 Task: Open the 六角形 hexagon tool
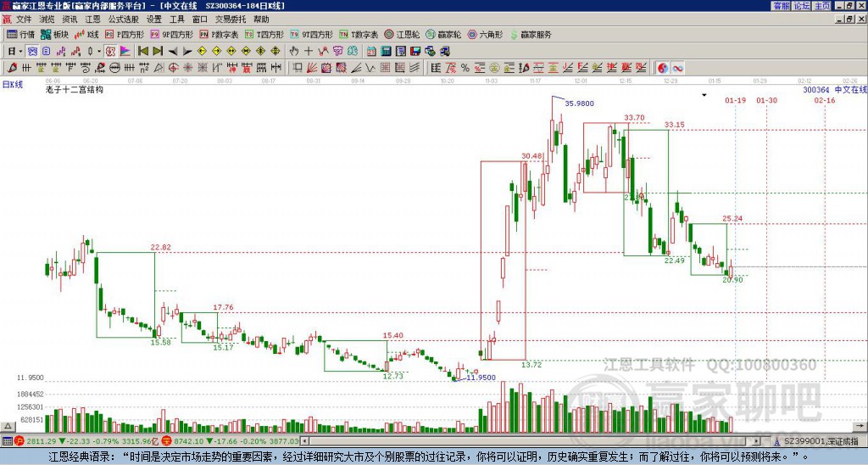pos(486,34)
